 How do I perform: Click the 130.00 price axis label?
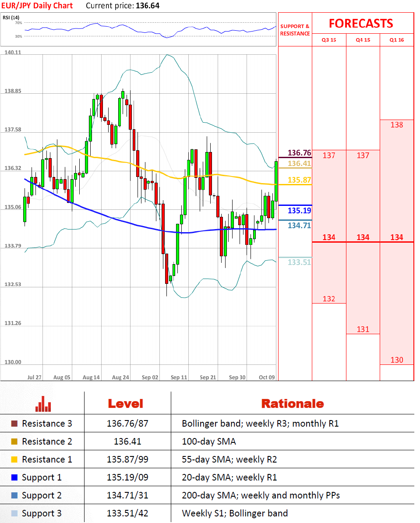coord(13,362)
